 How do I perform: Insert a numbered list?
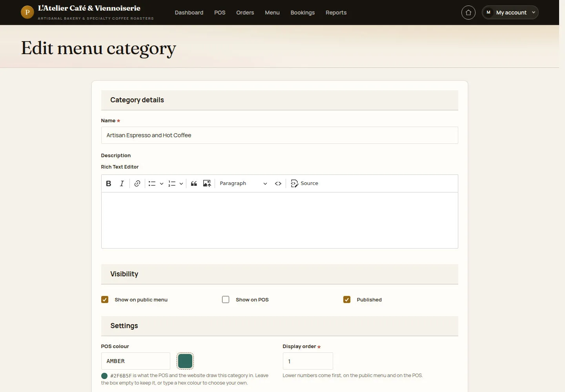click(x=172, y=183)
